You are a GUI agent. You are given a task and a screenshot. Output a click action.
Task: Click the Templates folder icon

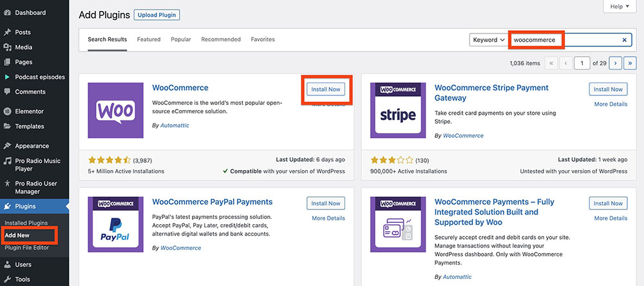point(7,126)
